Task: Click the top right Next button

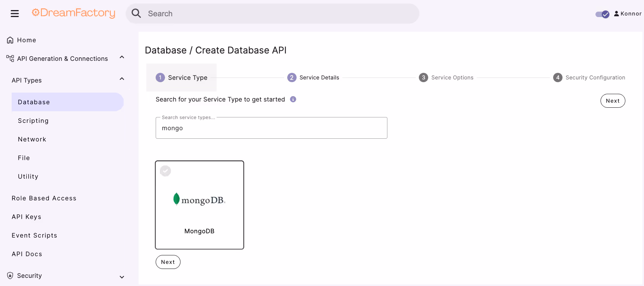Action: pos(613,101)
